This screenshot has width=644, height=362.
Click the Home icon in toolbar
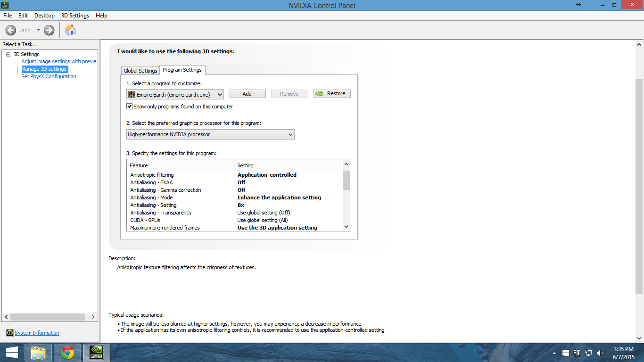tap(70, 30)
